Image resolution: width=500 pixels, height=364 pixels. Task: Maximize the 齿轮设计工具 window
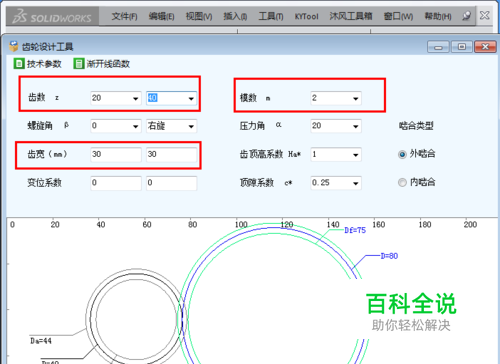click(x=462, y=47)
